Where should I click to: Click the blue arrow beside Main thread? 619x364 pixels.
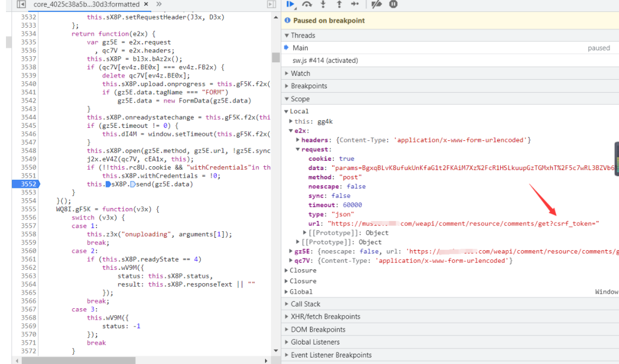(287, 48)
